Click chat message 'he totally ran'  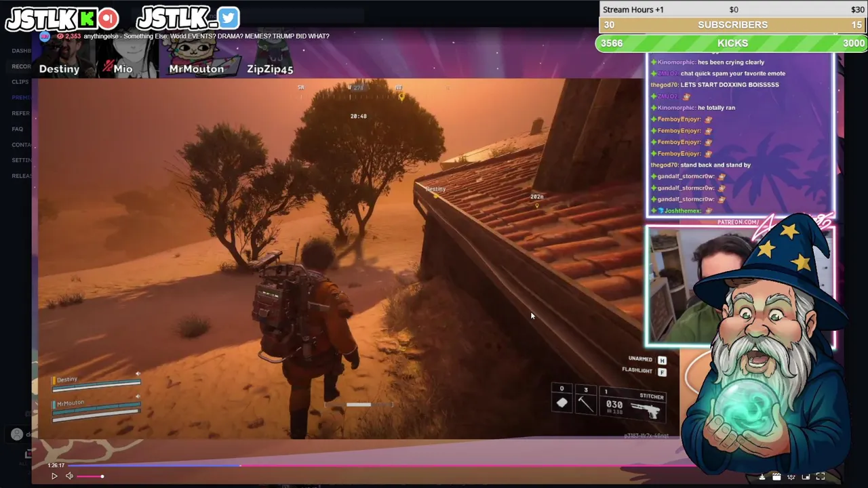tap(716, 108)
